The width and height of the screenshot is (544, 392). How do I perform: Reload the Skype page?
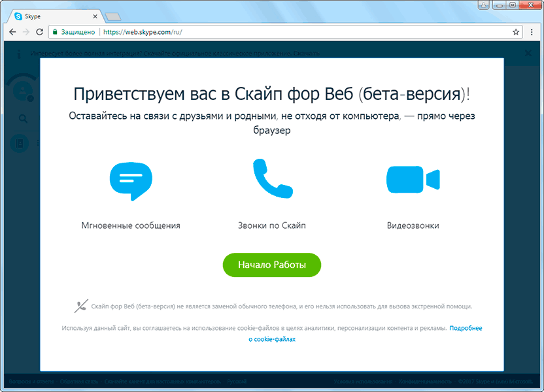point(39,32)
